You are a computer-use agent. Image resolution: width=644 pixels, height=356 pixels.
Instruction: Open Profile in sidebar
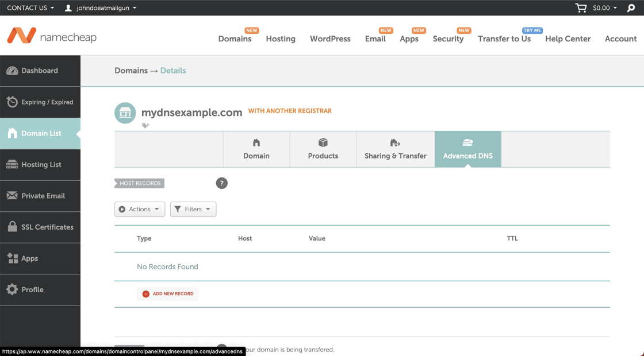pos(40,289)
